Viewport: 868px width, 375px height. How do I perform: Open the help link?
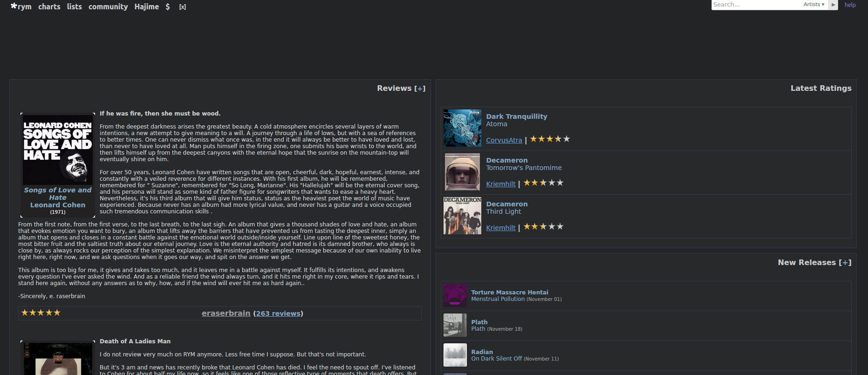click(850, 5)
